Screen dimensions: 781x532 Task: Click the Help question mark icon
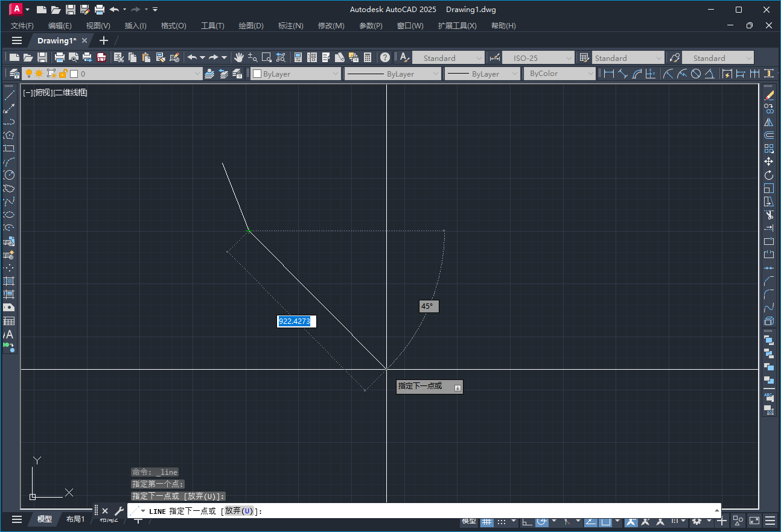[385, 58]
